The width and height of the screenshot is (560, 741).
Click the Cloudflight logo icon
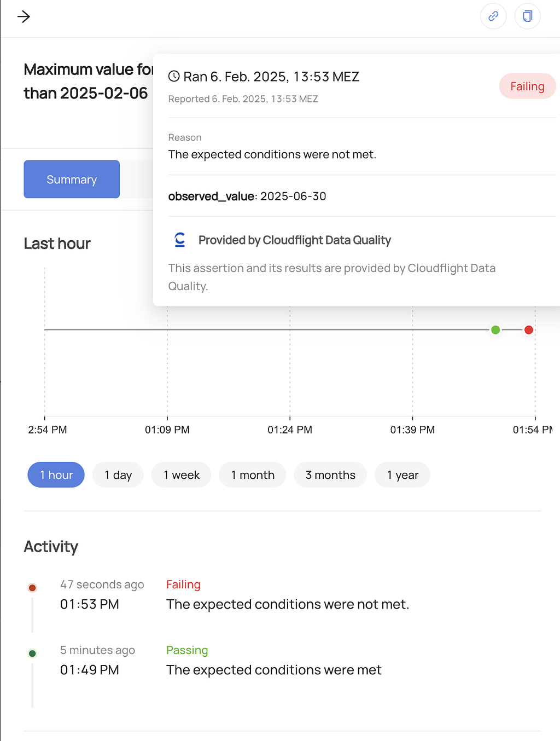[180, 240]
